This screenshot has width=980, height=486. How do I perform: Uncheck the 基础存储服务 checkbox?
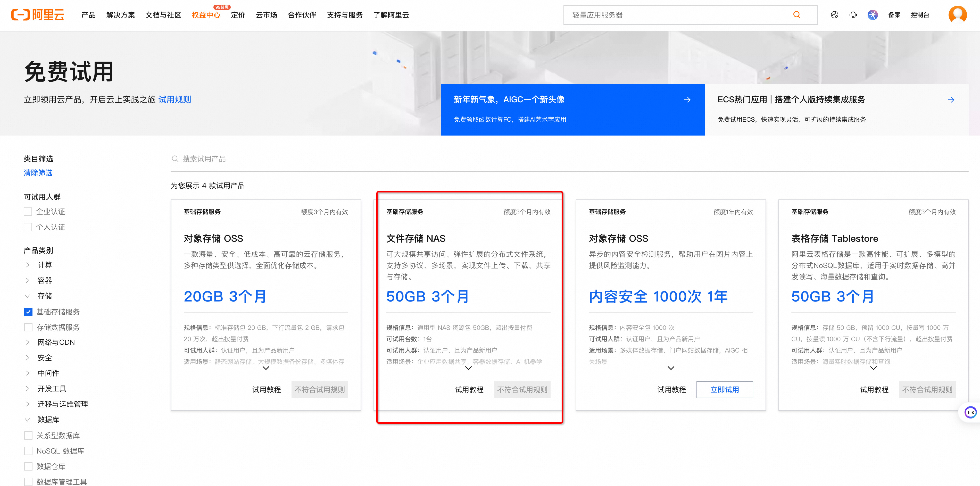[x=28, y=312]
